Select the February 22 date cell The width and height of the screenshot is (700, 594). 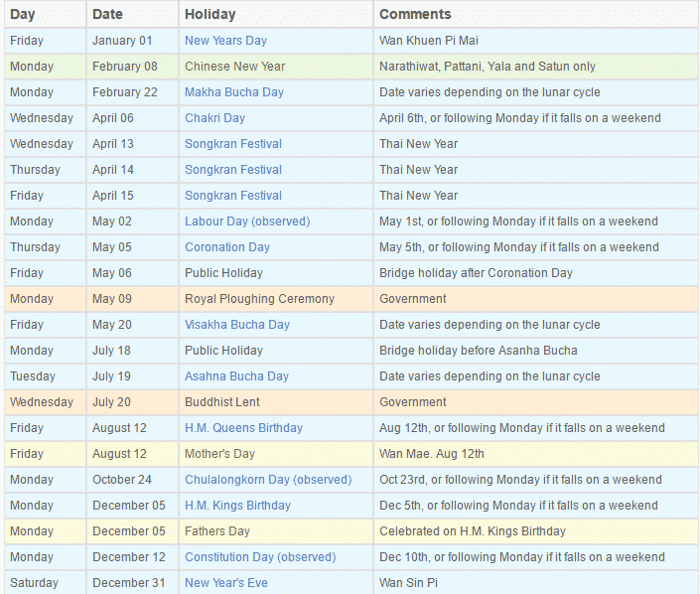pos(132,92)
